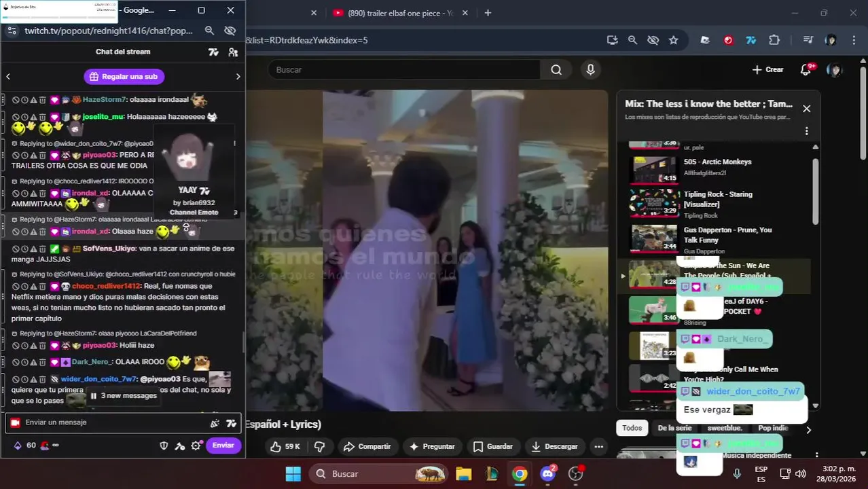Open 7TV emote picker inside message box
This screenshot has height=489, width=868.
(231, 423)
